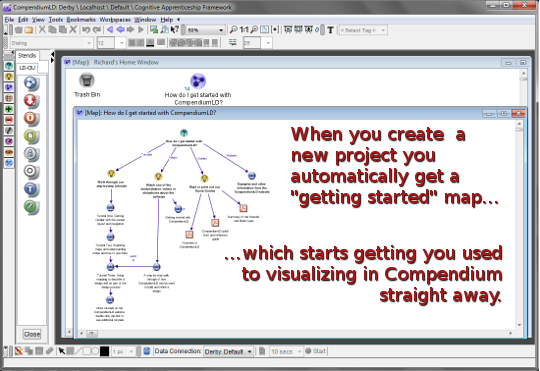Select the line draw tool
This screenshot has height=371, width=540.
pyautogui.click(x=79, y=351)
